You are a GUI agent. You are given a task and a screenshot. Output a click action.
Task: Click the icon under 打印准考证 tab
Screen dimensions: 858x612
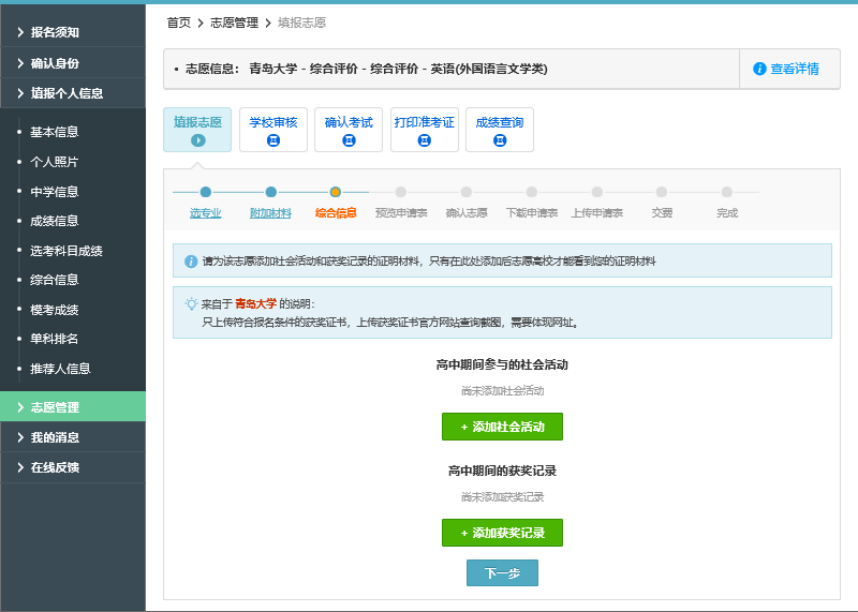coord(424,141)
